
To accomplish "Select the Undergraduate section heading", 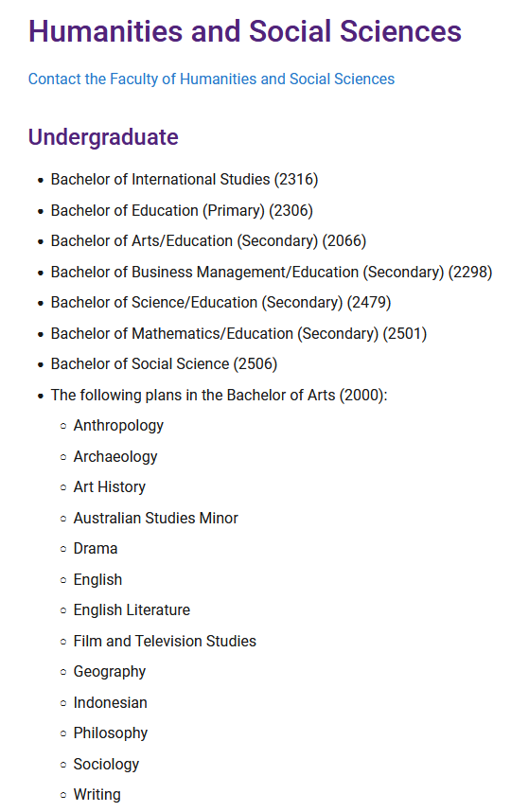I will pos(103,137).
